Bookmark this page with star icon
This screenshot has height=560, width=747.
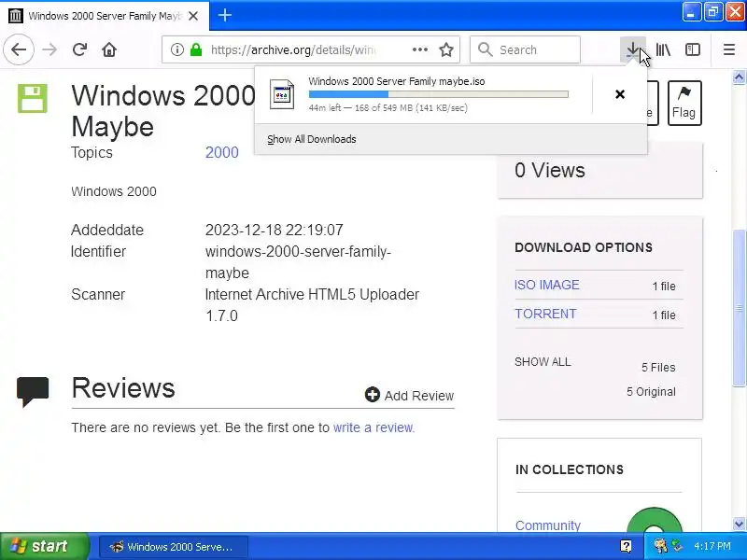(x=446, y=49)
